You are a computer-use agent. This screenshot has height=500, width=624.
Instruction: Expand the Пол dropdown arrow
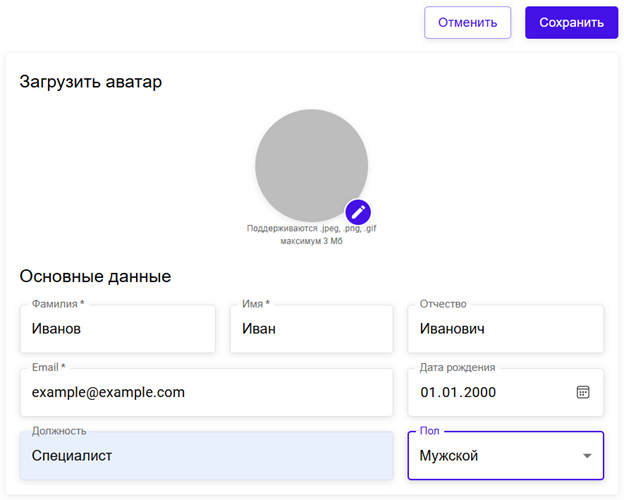click(587, 456)
